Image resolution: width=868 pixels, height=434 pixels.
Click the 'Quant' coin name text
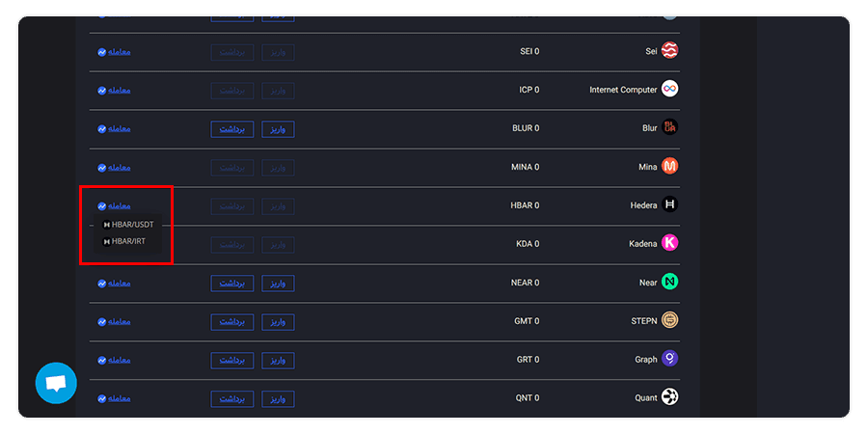[x=646, y=398]
